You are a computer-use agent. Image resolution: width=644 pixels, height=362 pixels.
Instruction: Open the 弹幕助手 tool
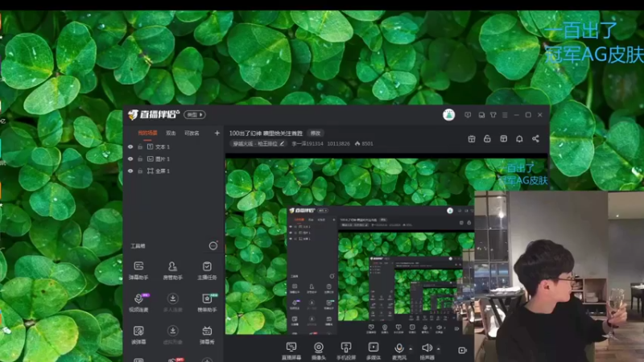pyautogui.click(x=138, y=270)
